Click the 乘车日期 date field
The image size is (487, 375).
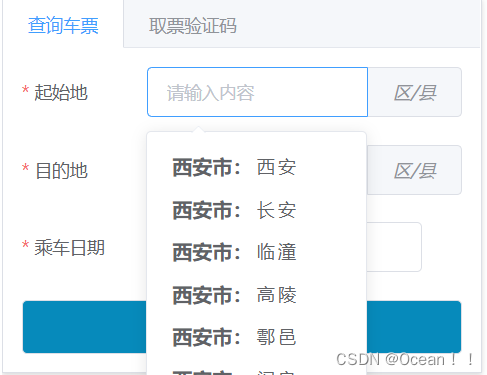coord(394,247)
